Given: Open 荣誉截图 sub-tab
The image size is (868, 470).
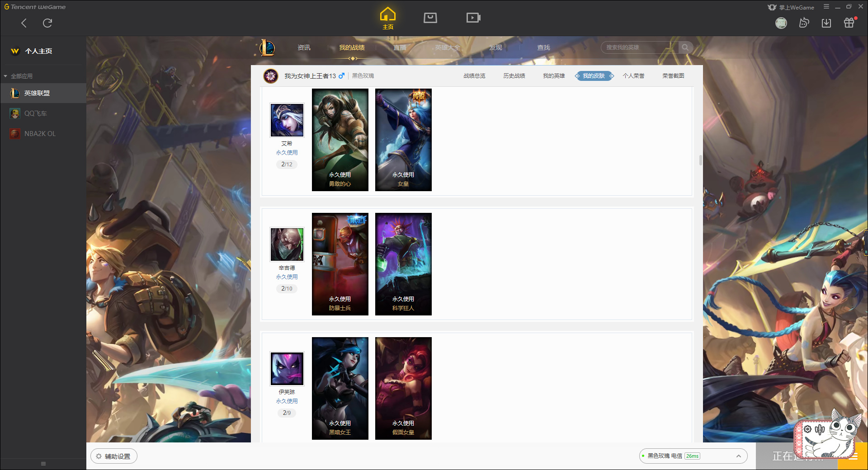Looking at the screenshot, I should tap(673, 76).
